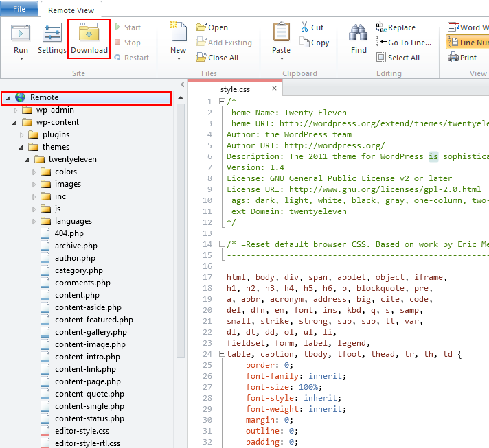Viewport: 489px width, 448px height.
Task: Expand the plugins folder
Action: coord(21,135)
